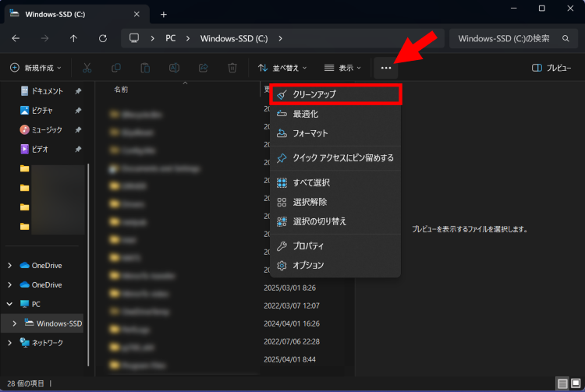Screen dimensions: 585x392
Task: Open ビデオ in the sidebar
Action: 34,149
